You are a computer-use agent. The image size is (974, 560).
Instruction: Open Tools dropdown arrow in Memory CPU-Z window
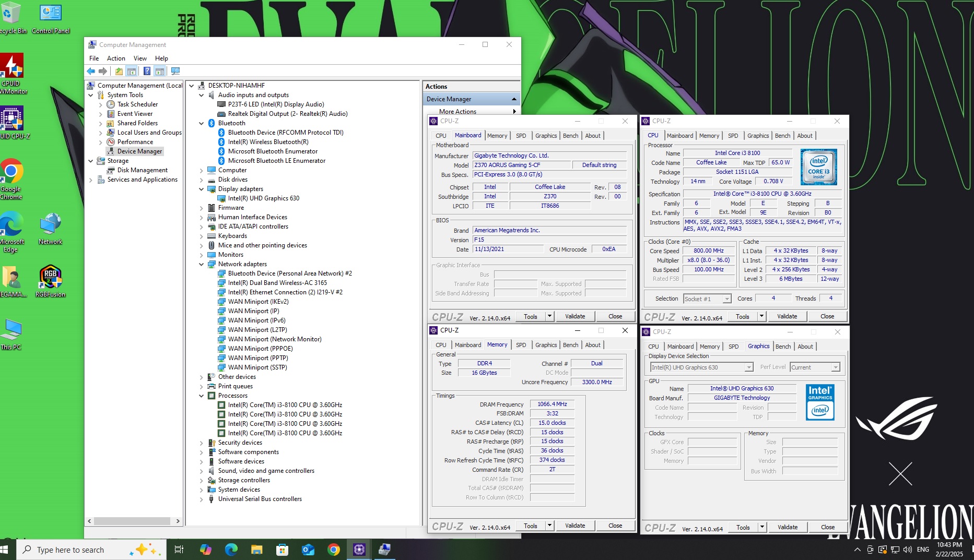coord(549,526)
